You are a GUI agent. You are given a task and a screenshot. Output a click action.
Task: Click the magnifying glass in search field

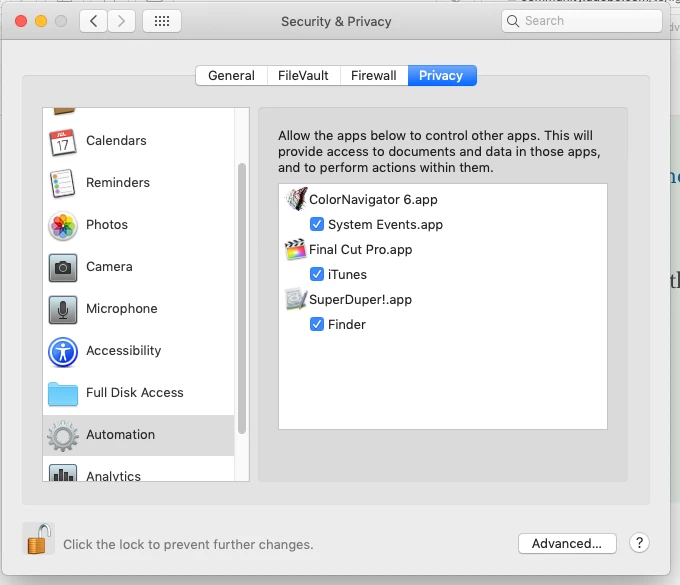pos(513,21)
